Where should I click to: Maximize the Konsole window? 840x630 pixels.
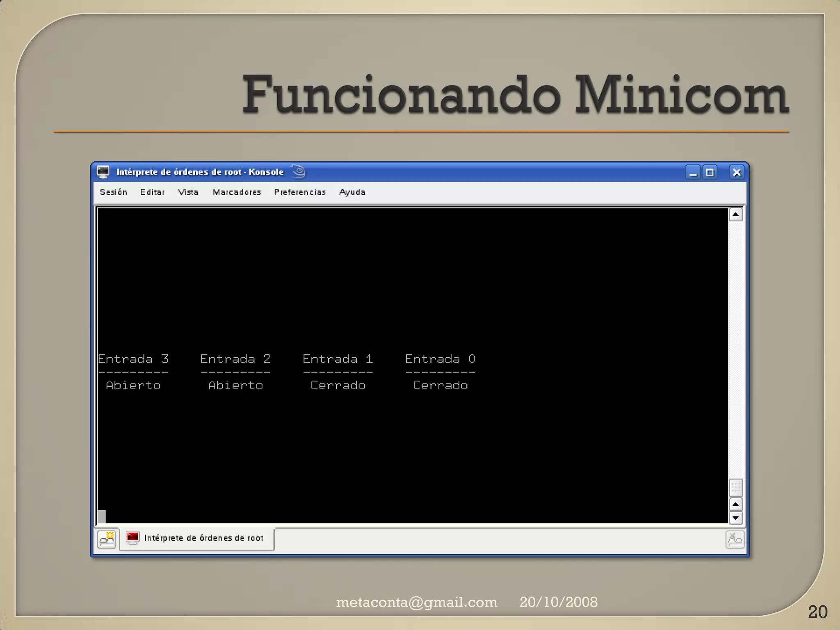coord(710,172)
